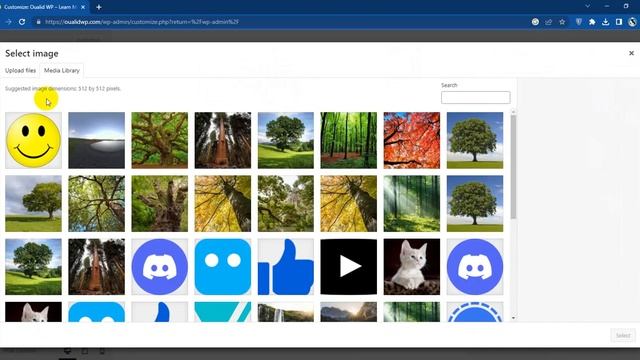The height and width of the screenshot is (360, 640).
Task: Click the browser reload page icon
Action: pyautogui.click(x=22, y=22)
